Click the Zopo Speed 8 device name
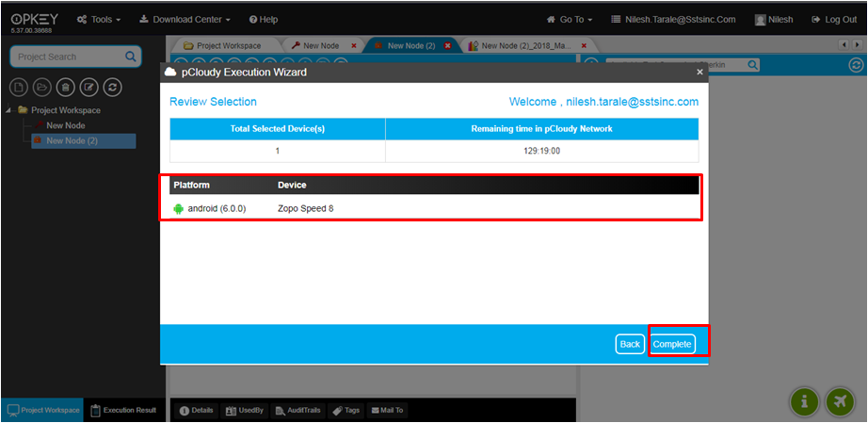This screenshot has height=423, width=868. [306, 209]
